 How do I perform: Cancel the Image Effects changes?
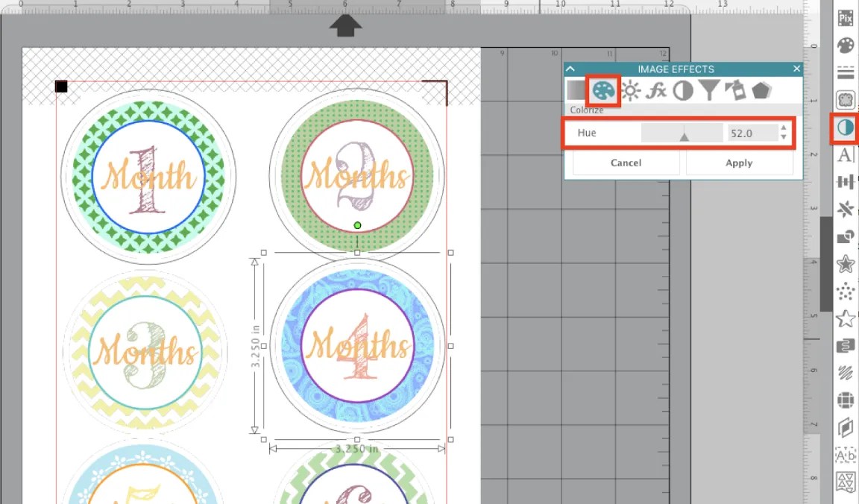pyautogui.click(x=626, y=163)
